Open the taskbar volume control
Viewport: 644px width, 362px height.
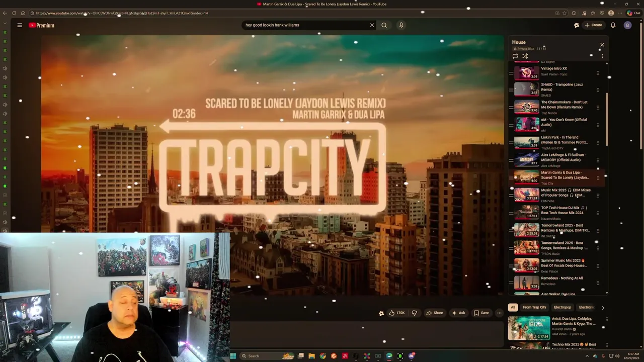tap(618, 356)
